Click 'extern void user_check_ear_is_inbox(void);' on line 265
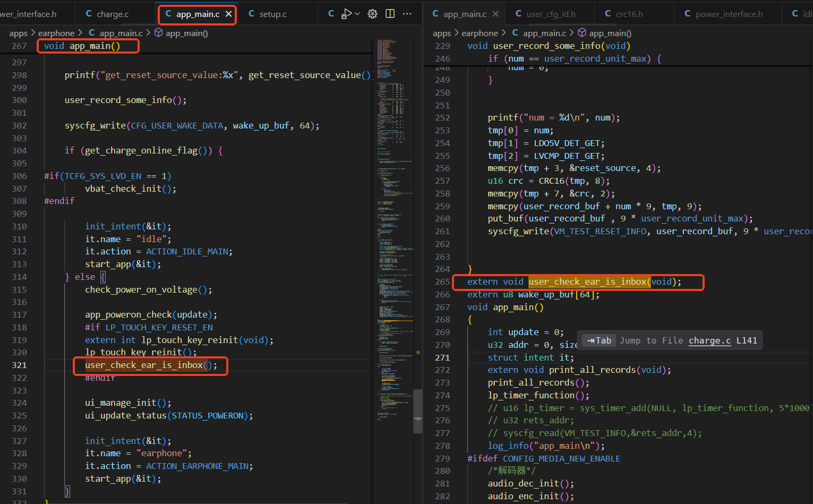 tap(574, 281)
